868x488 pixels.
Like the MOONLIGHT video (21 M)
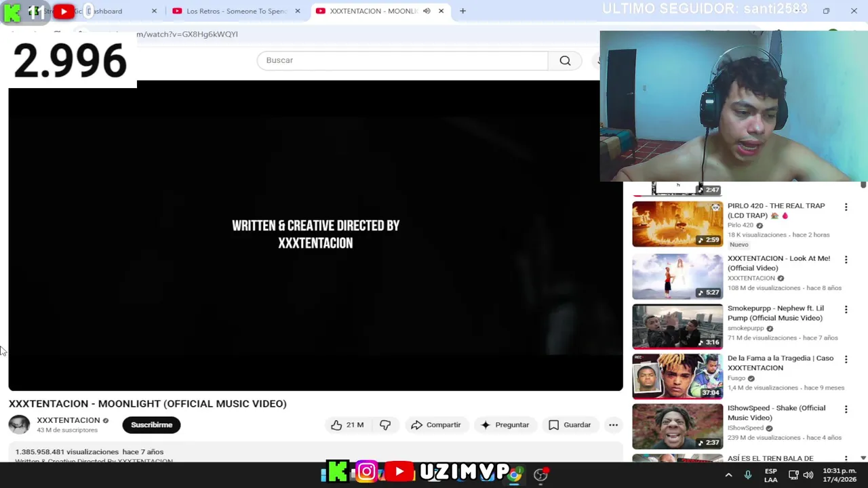[x=347, y=425]
